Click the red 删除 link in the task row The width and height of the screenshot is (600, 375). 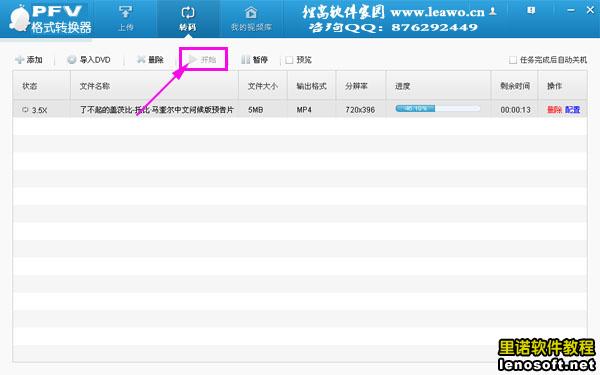[x=554, y=110]
